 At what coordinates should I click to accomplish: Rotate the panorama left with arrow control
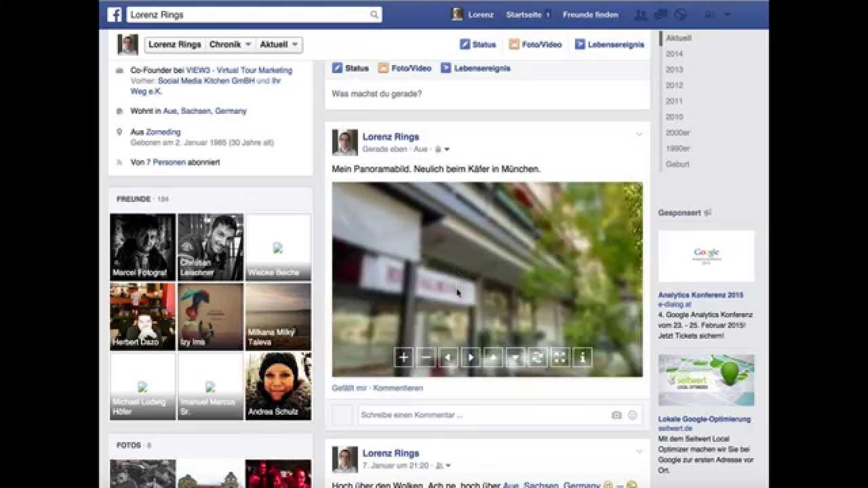[448, 358]
